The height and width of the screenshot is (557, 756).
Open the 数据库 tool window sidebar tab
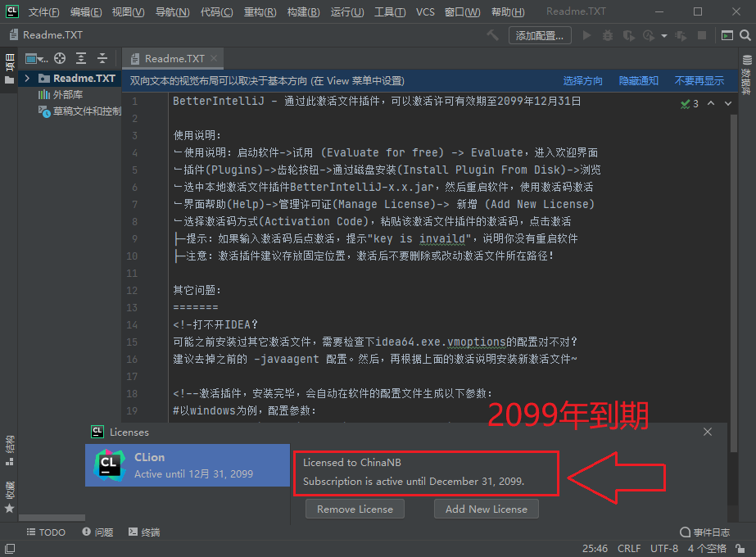click(746, 75)
